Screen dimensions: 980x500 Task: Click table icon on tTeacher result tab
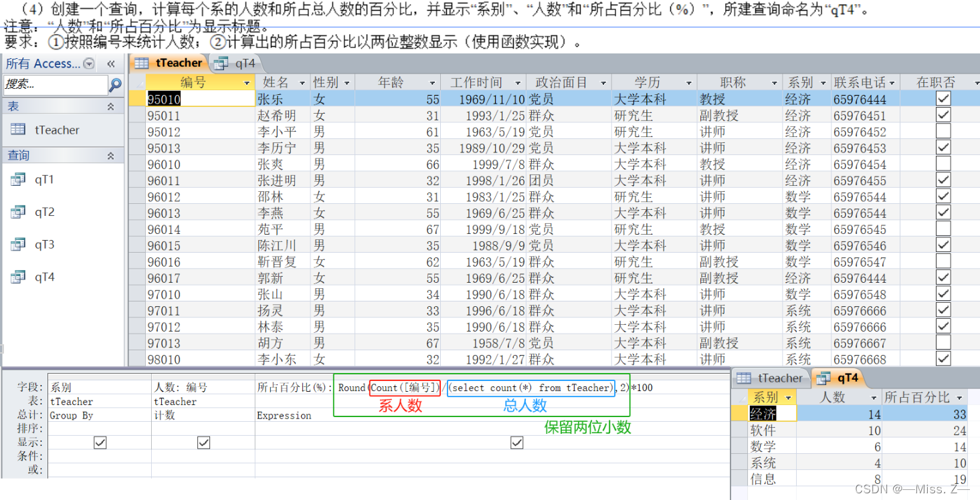point(745,378)
